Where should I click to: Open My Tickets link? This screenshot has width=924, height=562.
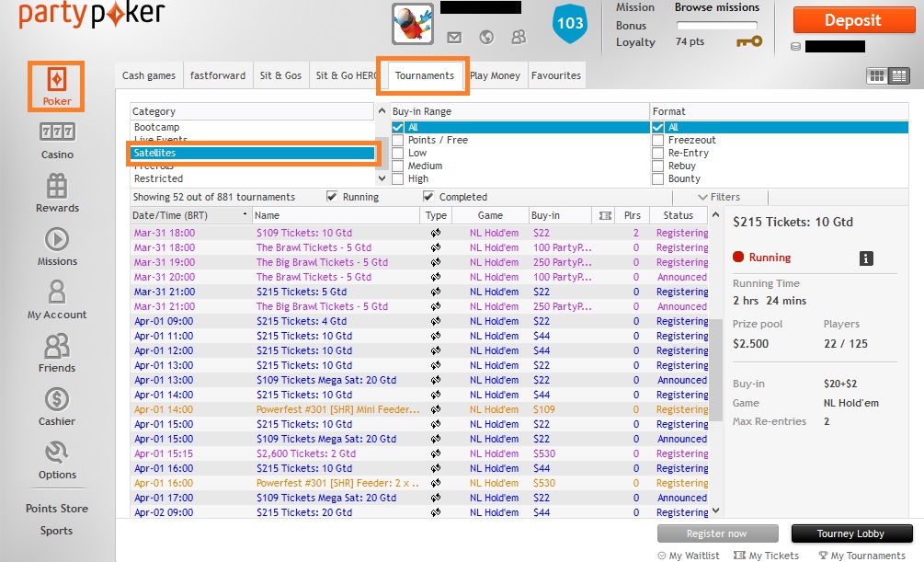click(766, 556)
